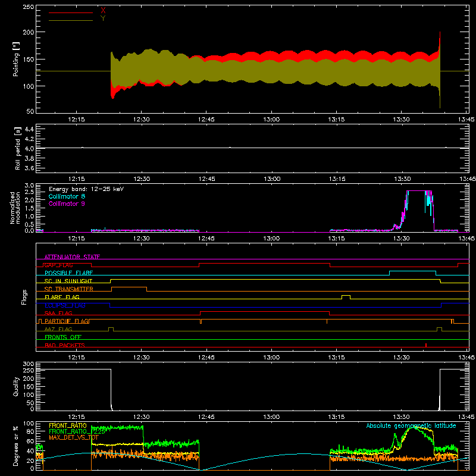Viewport: 476px width, 476px height.
Task: Select the Roll period axis title
Action: tap(17, 148)
